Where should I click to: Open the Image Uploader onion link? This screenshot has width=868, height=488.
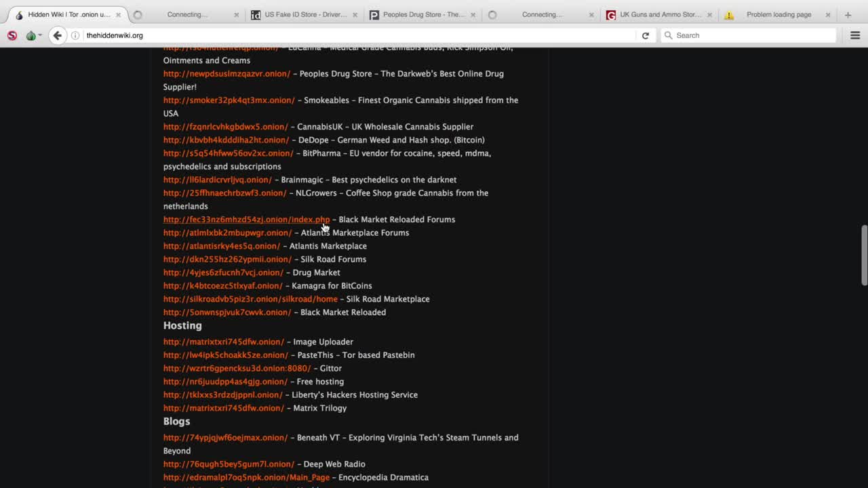(224, 342)
